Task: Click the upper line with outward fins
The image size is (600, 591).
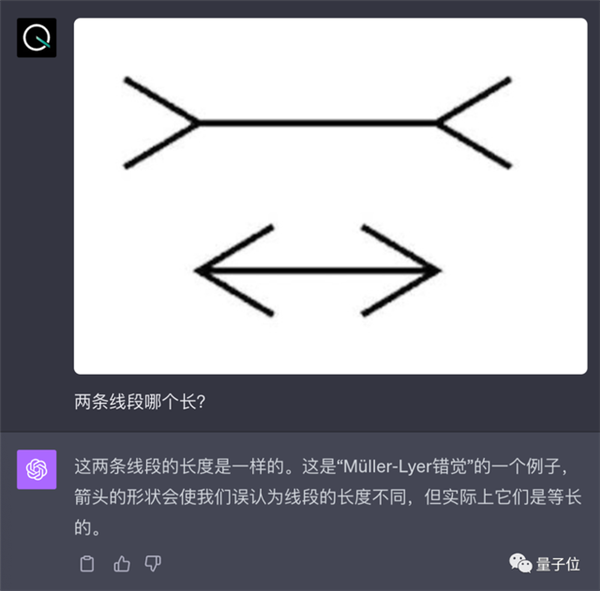Action: coord(318,123)
